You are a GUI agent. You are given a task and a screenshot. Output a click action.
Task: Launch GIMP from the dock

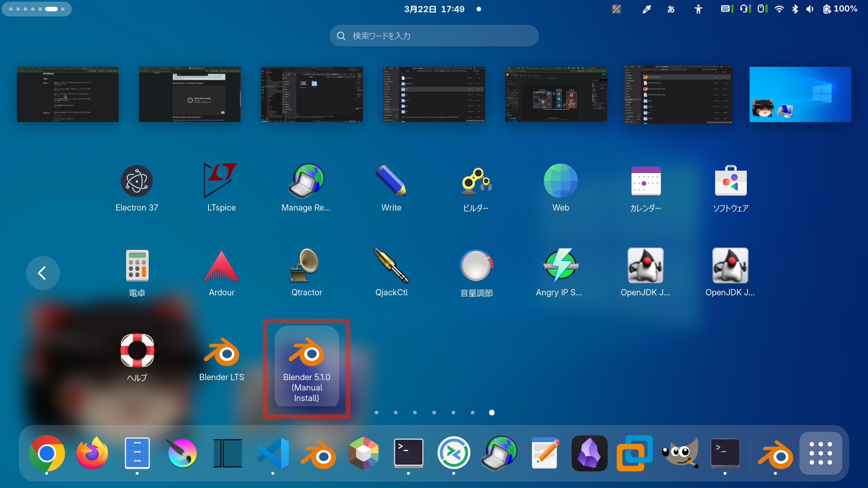click(x=680, y=453)
